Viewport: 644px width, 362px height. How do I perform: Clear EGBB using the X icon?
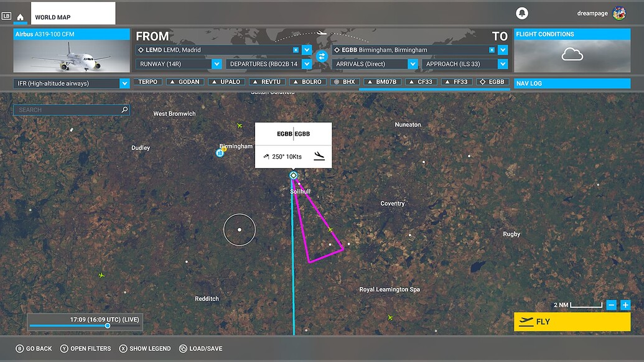[492, 49]
